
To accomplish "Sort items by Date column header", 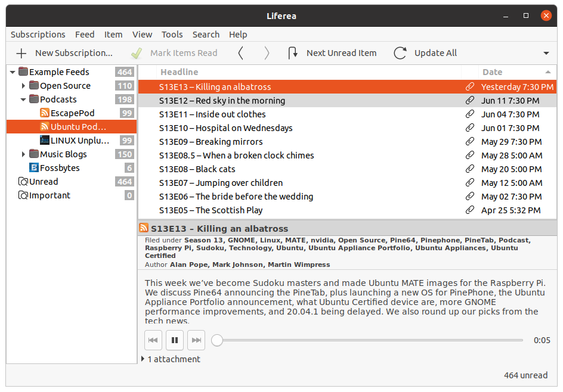I will tap(518, 72).
